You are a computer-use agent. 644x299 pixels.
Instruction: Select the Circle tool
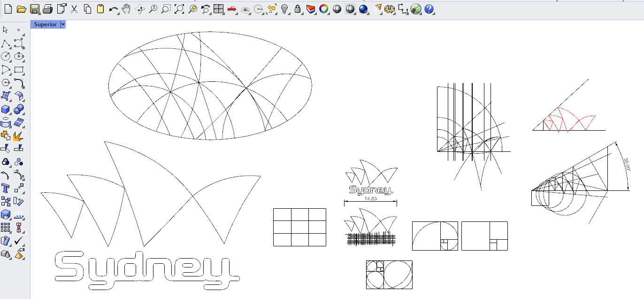pyautogui.click(x=6, y=56)
